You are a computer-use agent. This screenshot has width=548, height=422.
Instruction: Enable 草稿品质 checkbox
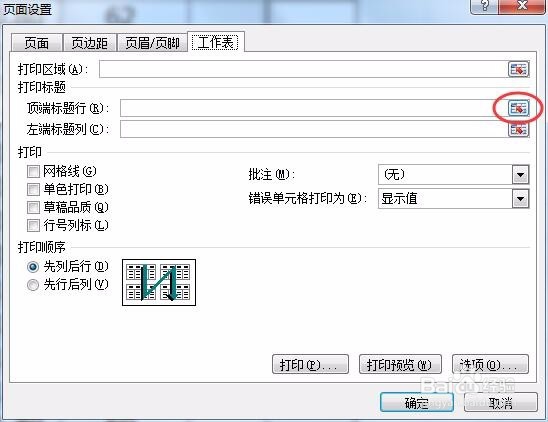(x=33, y=207)
